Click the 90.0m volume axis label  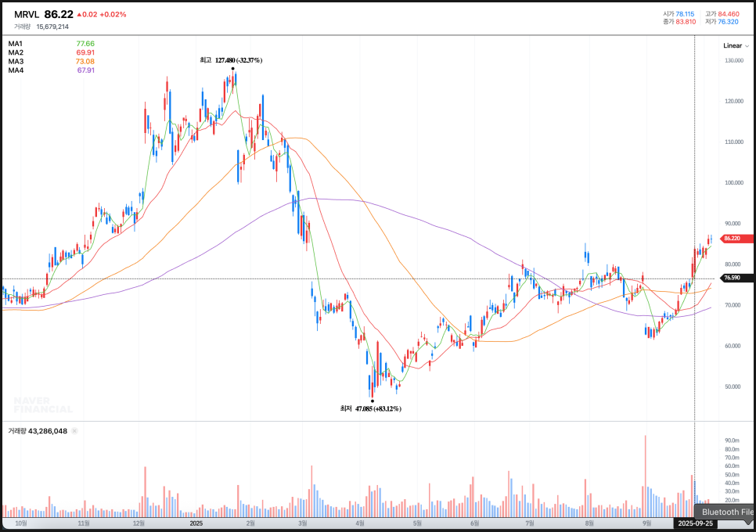pos(732,440)
